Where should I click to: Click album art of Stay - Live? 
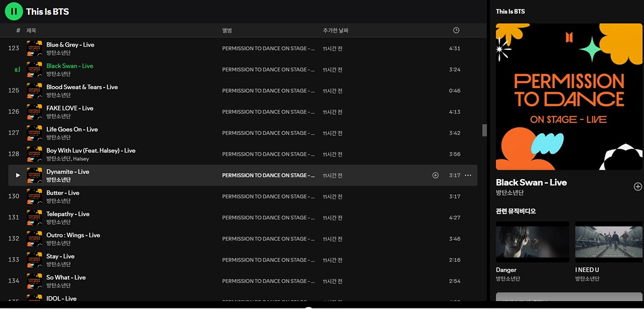(x=34, y=260)
